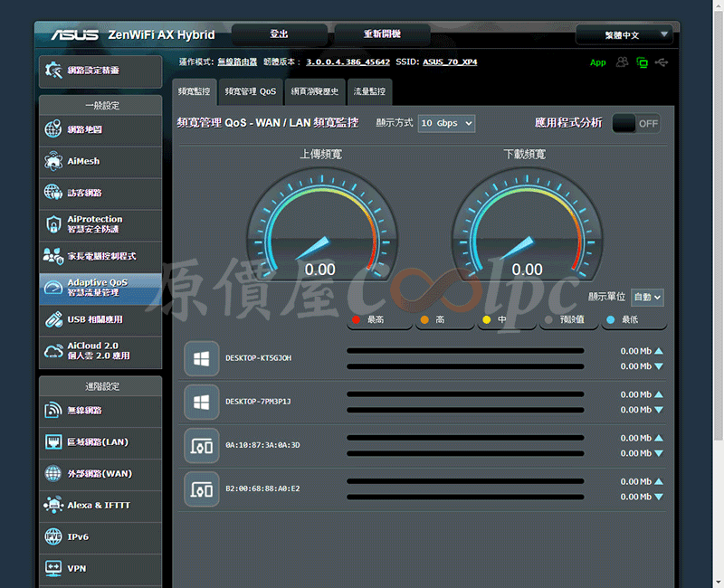Click the guest users status icon in header

[622, 62]
